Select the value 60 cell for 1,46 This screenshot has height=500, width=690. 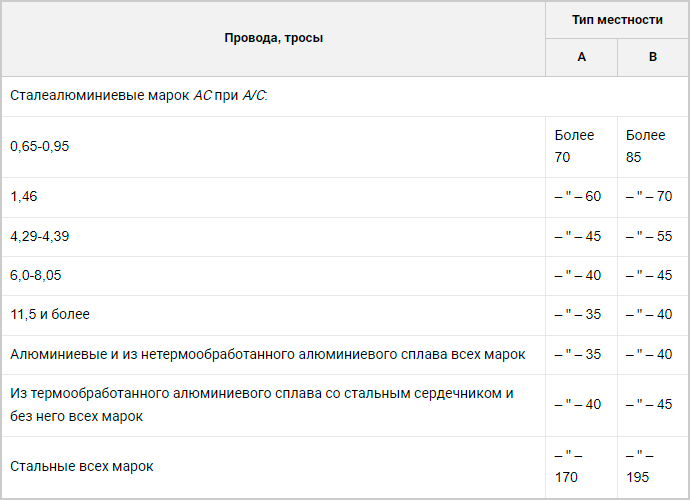pyautogui.click(x=578, y=196)
